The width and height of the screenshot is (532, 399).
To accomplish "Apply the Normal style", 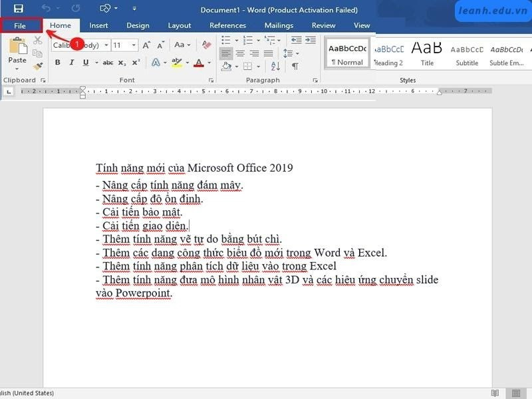I will [347, 55].
